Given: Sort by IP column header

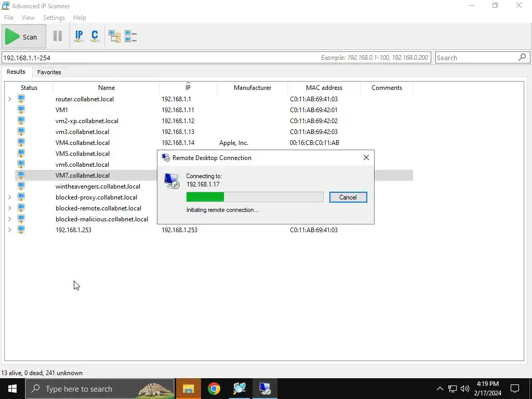Looking at the screenshot, I should coord(188,87).
